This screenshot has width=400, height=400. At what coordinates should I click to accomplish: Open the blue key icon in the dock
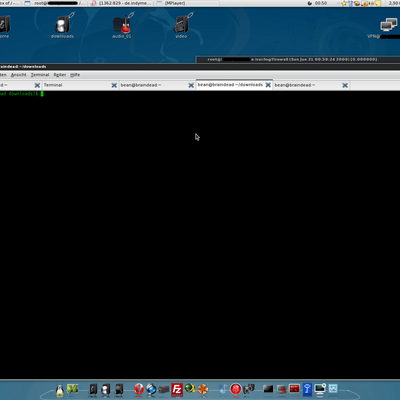click(x=307, y=389)
